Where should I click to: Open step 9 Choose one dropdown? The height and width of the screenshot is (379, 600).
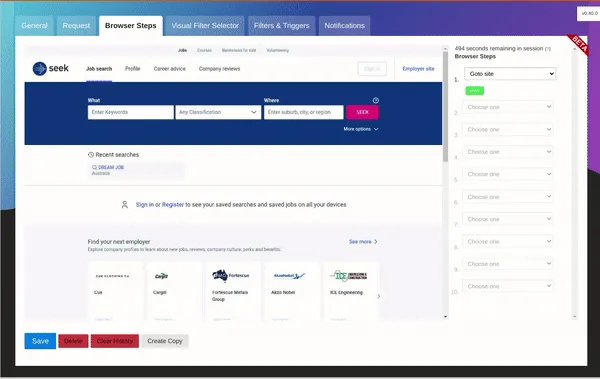coord(508,264)
